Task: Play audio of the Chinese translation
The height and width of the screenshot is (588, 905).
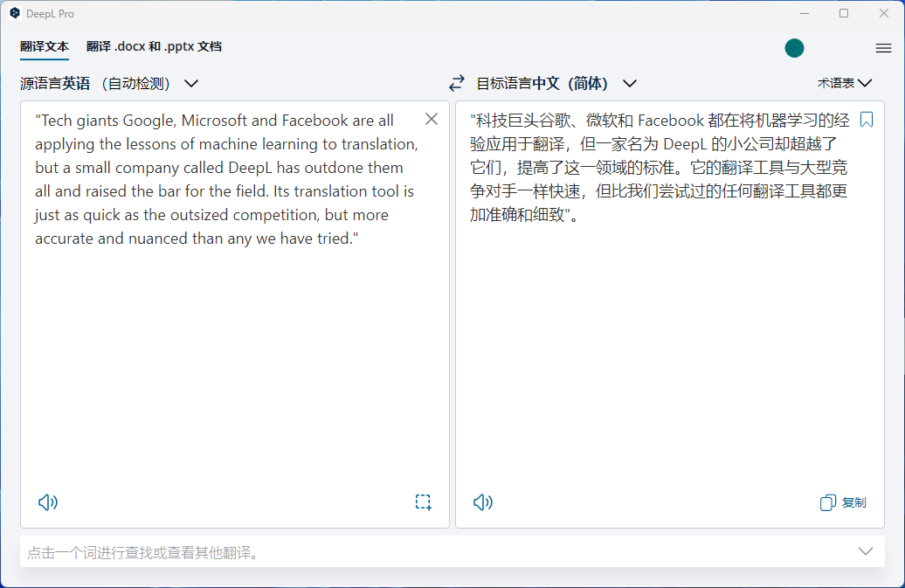Action: tap(483, 502)
